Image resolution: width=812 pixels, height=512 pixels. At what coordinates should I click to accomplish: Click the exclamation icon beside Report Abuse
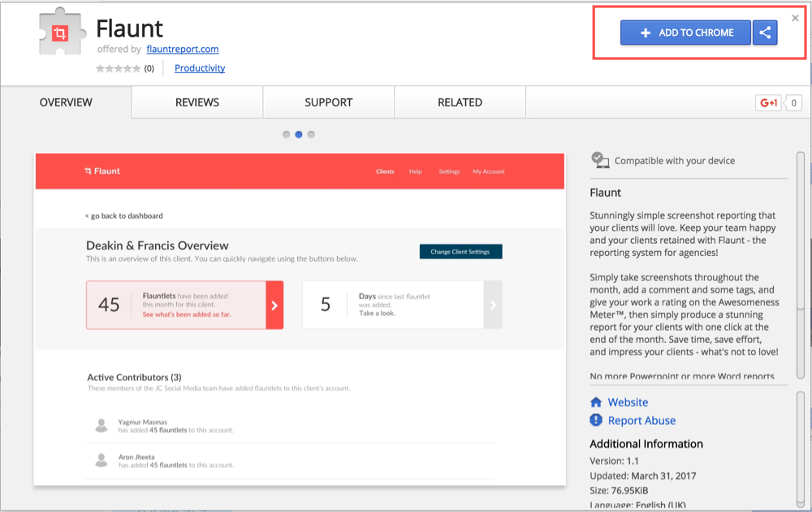[x=596, y=420]
